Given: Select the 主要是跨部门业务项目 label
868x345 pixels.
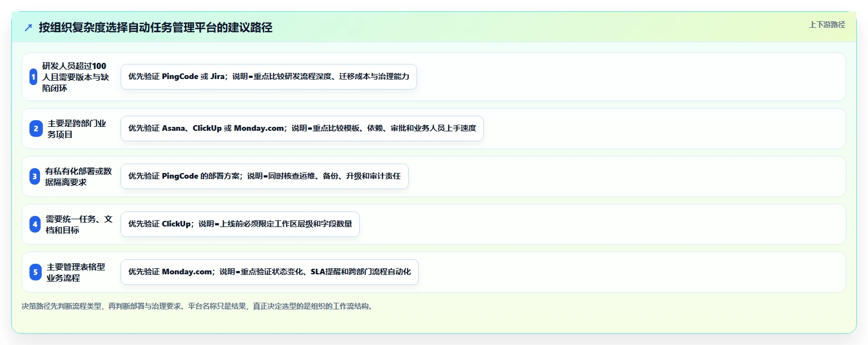Looking at the screenshot, I should pos(77,129).
